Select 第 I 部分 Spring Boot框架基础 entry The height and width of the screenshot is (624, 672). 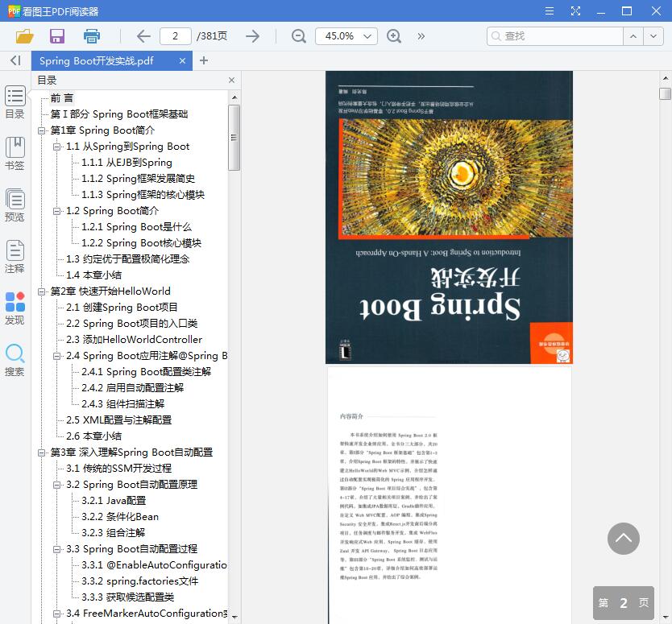119,114
